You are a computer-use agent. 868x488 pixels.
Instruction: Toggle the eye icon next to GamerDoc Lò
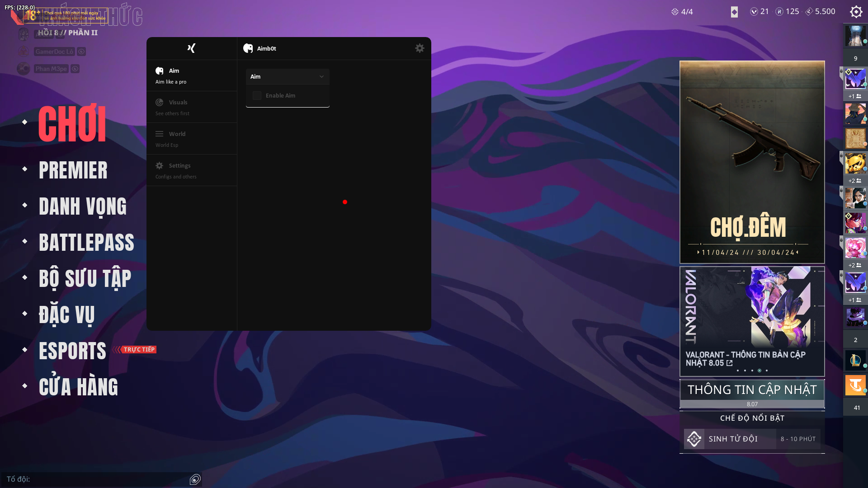tap(81, 52)
